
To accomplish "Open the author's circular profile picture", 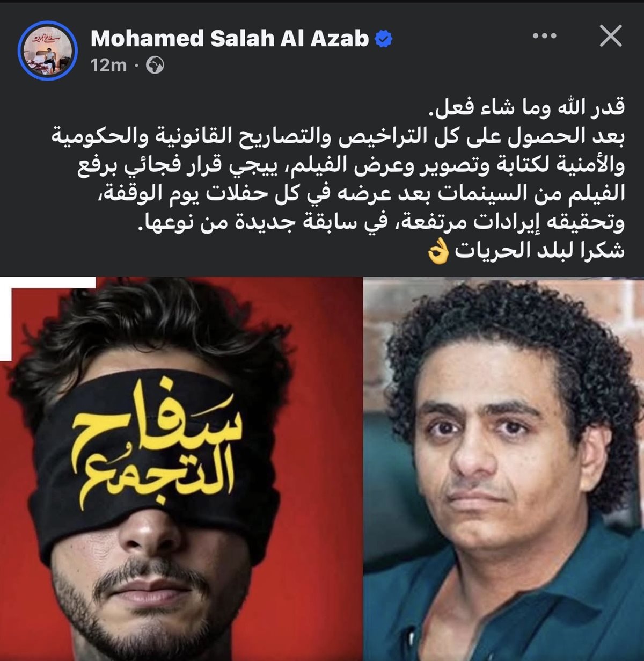I will pos(48,51).
